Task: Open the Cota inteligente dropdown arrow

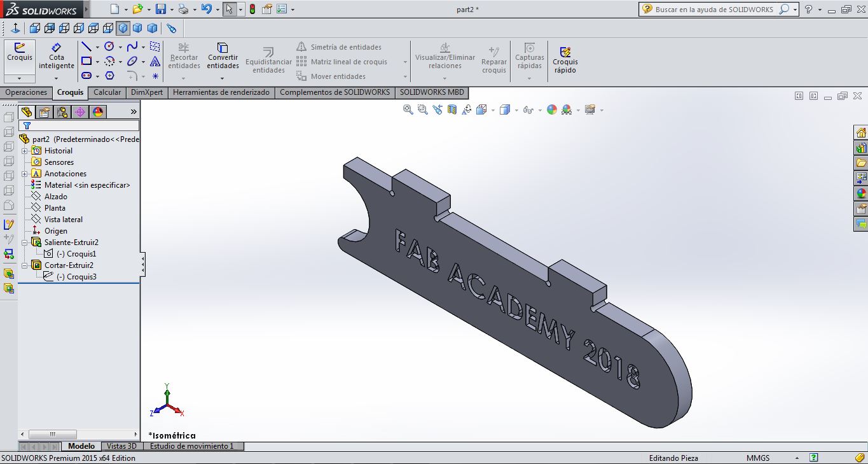Action: [x=56, y=78]
